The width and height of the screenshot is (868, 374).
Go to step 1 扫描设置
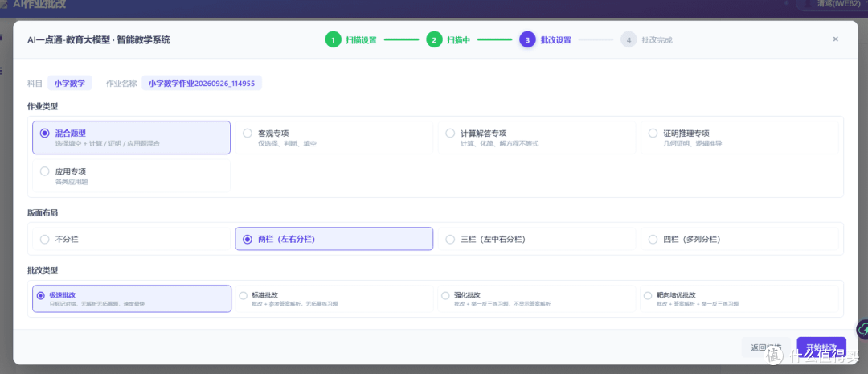tap(350, 40)
